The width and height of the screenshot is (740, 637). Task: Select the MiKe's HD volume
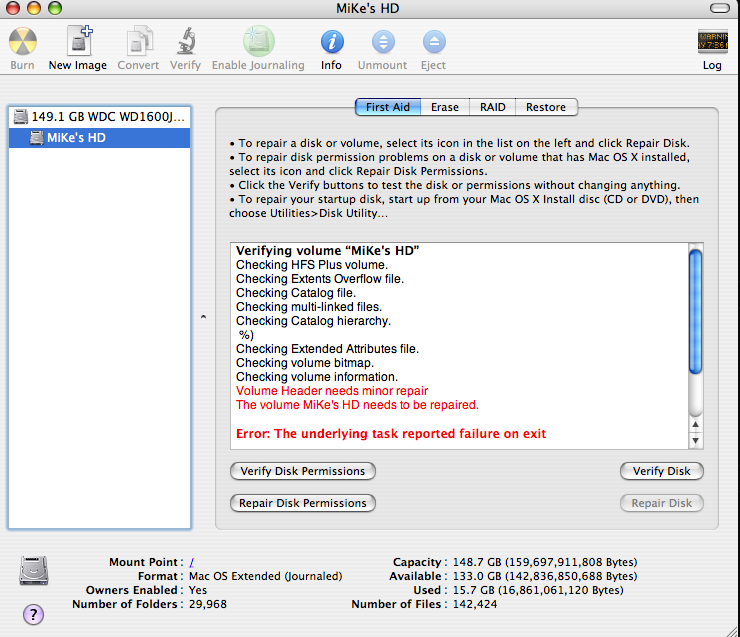pos(100,138)
